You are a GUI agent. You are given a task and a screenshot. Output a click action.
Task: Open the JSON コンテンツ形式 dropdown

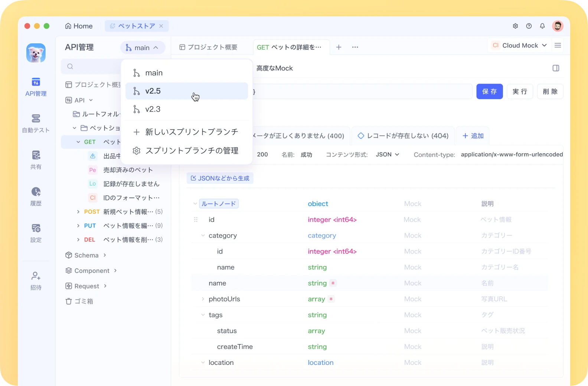(388, 154)
